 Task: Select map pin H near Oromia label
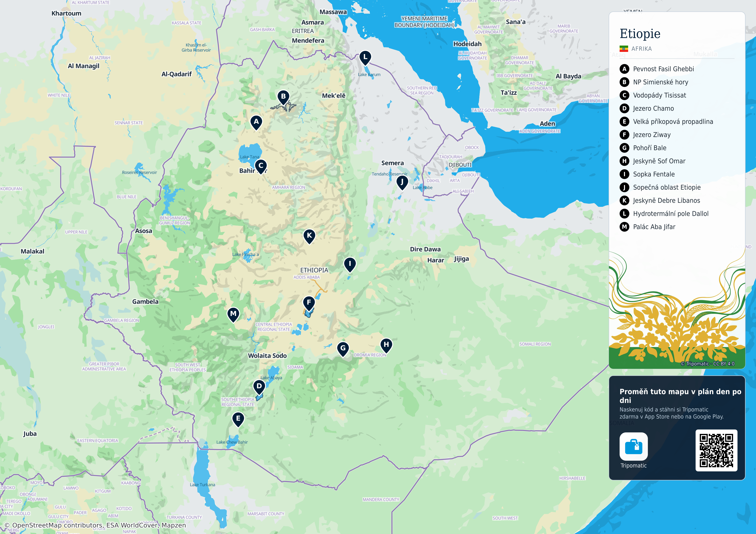386,346
